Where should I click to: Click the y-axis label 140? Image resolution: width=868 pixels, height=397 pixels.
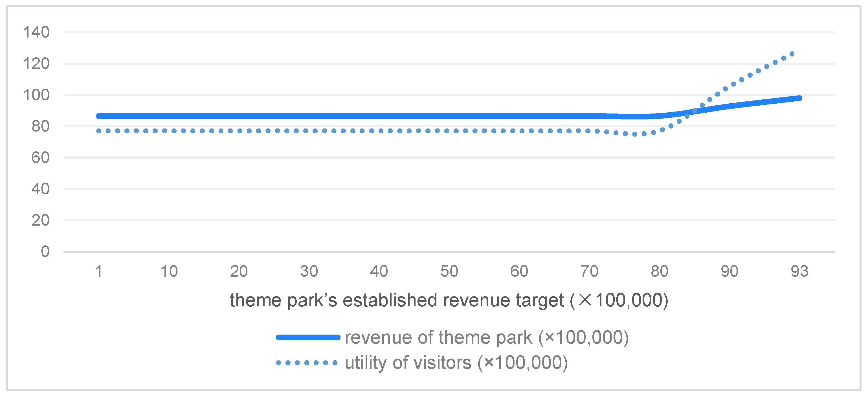[x=36, y=32]
